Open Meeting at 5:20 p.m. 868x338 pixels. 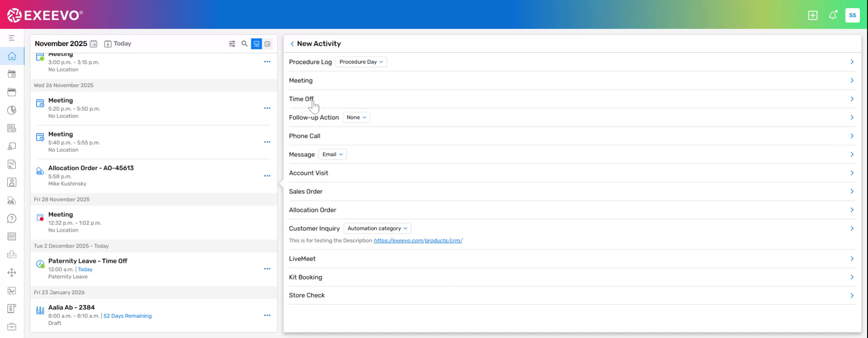(x=154, y=108)
